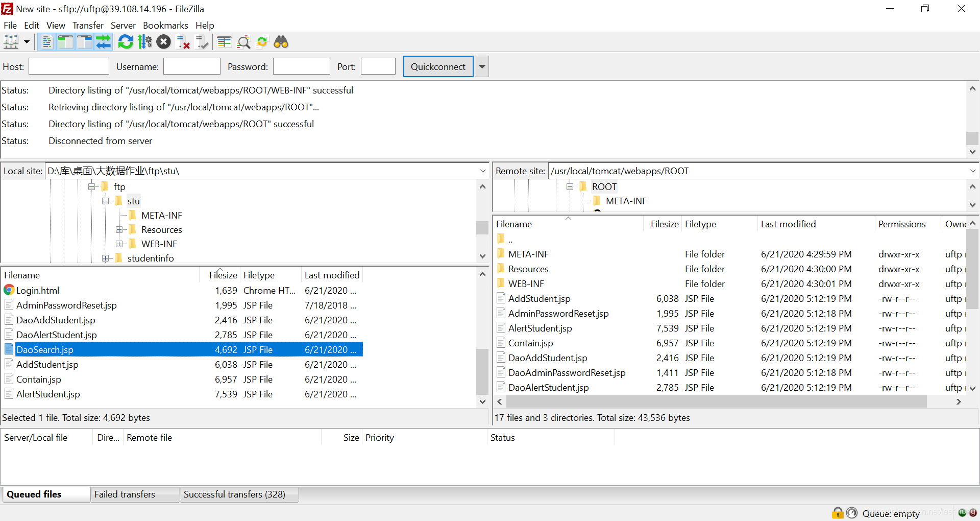
Task: Collapse the local stu folder
Action: pyautogui.click(x=106, y=201)
